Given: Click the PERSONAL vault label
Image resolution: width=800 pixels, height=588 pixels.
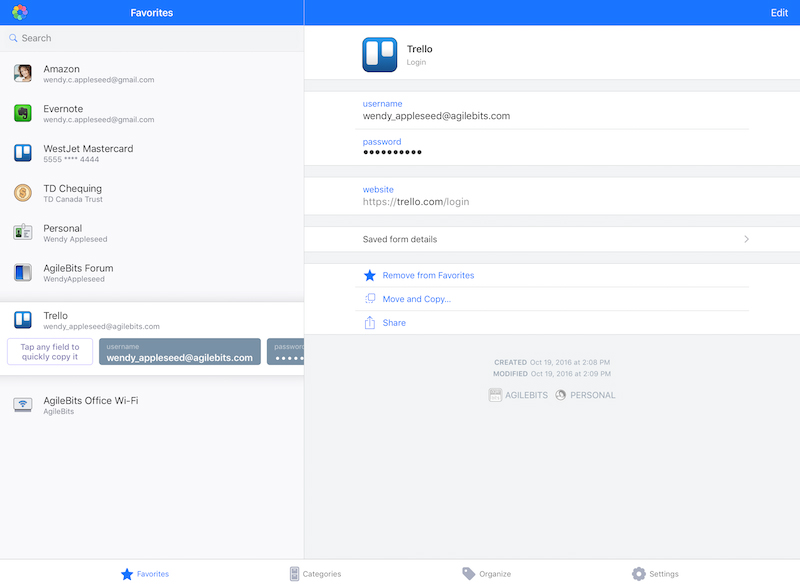Looking at the screenshot, I should tap(593, 395).
